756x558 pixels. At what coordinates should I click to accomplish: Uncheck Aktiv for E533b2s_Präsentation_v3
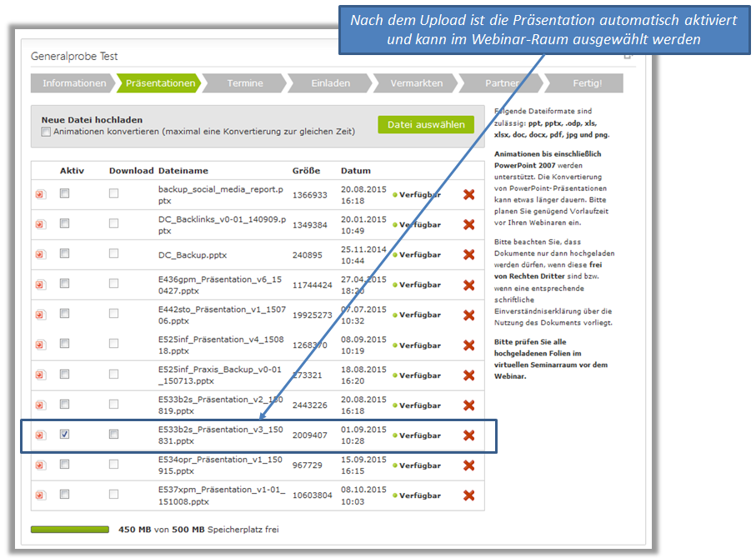(x=65, y=435)
